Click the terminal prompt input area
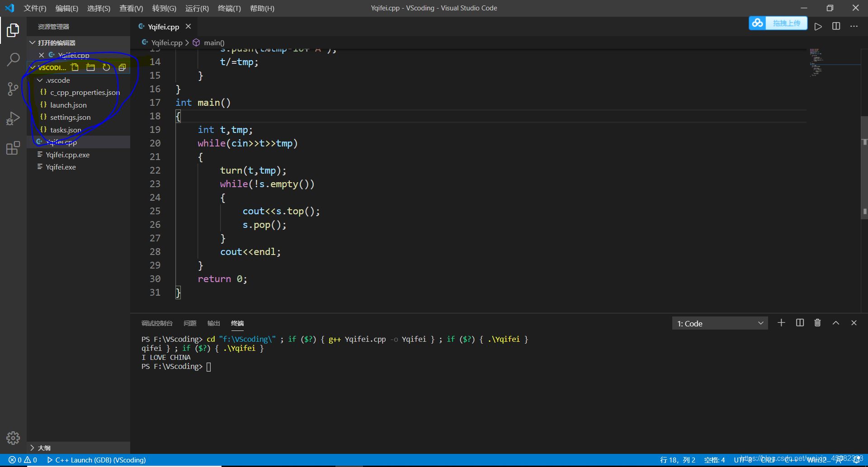Screen dimensions: 868x467 208,367
